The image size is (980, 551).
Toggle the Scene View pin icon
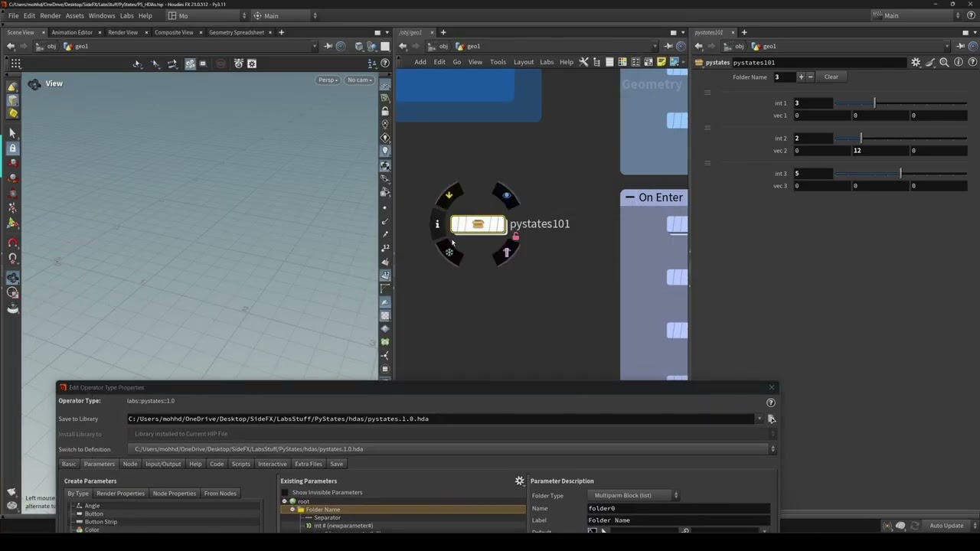coord(328,46)
